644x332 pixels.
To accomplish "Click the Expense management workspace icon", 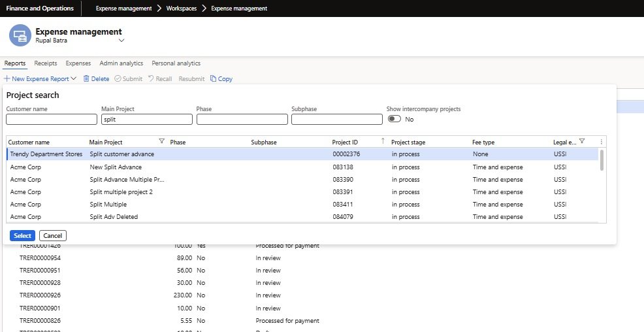I will point(20,36).
